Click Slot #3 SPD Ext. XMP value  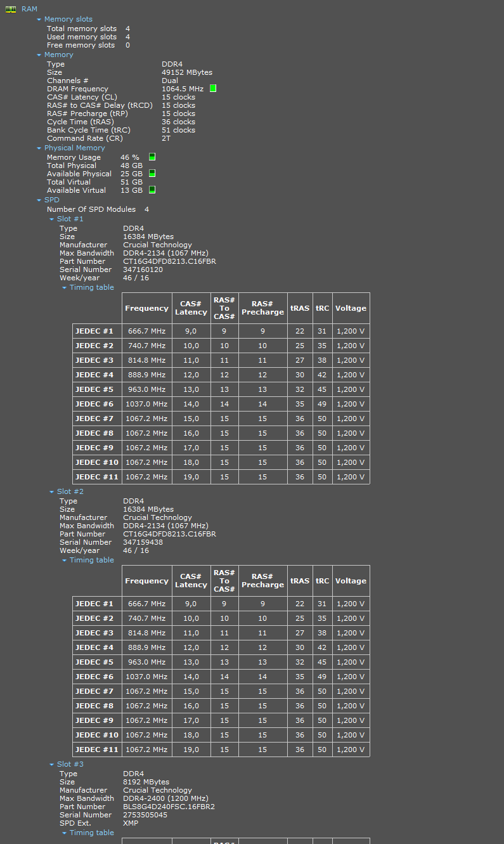pos(131,823)
